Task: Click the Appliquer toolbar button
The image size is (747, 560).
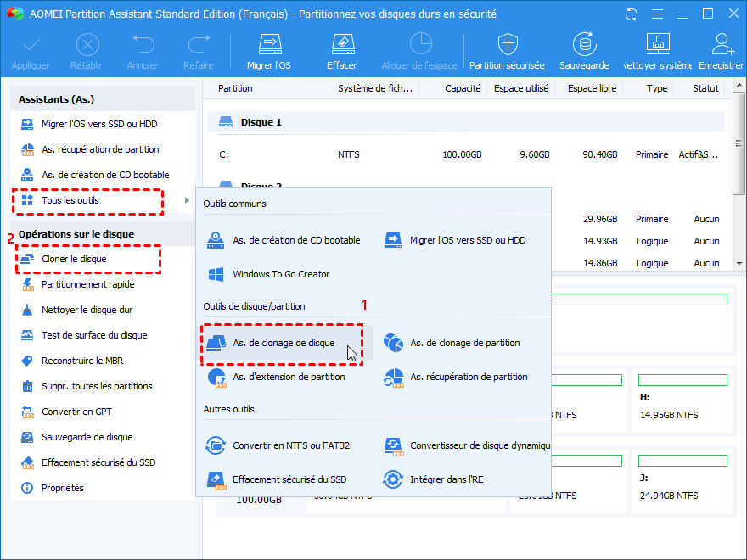Action: [31, 52]
